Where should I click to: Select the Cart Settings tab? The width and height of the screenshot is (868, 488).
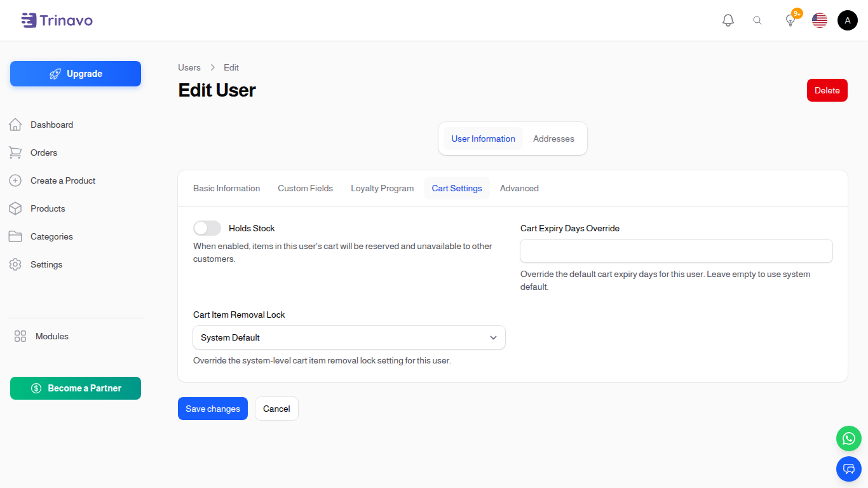tap(457, 188)
